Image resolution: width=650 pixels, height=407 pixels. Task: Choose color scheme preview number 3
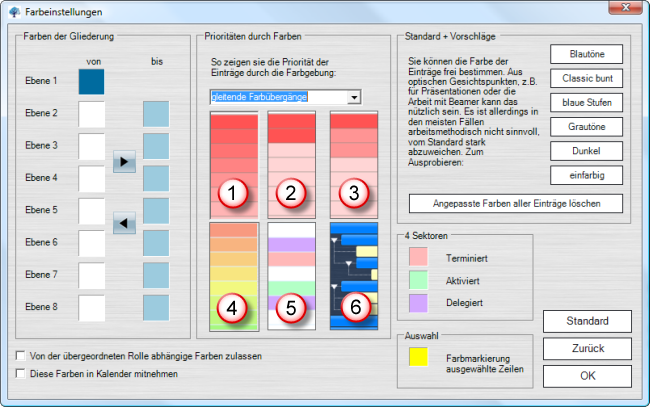click(x=353, y=165)
